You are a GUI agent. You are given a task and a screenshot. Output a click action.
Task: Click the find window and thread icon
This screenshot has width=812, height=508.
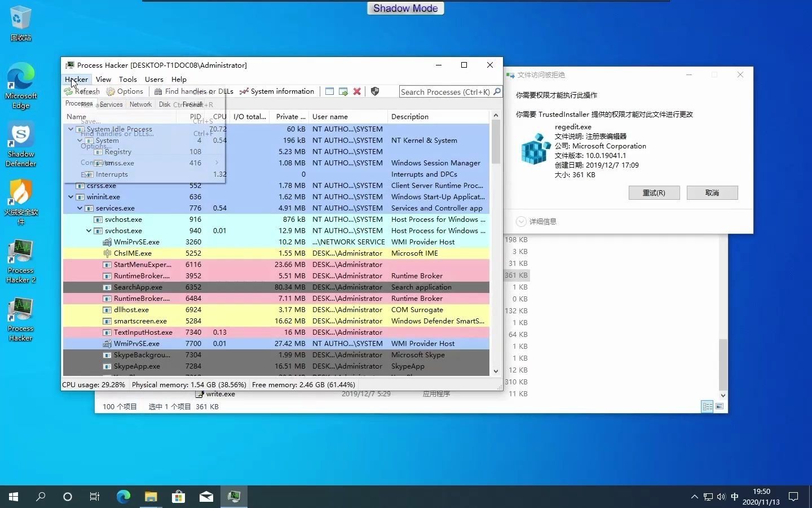pos(343,91)
